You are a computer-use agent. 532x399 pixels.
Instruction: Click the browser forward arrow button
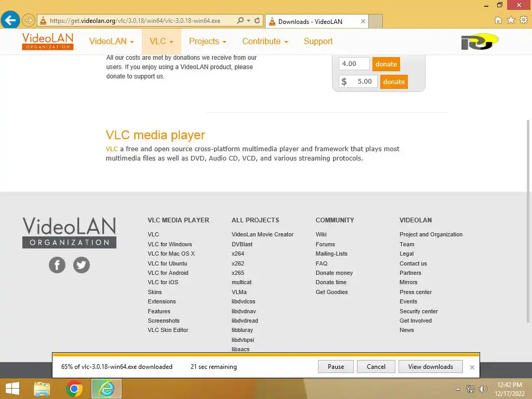coord(29,20)
